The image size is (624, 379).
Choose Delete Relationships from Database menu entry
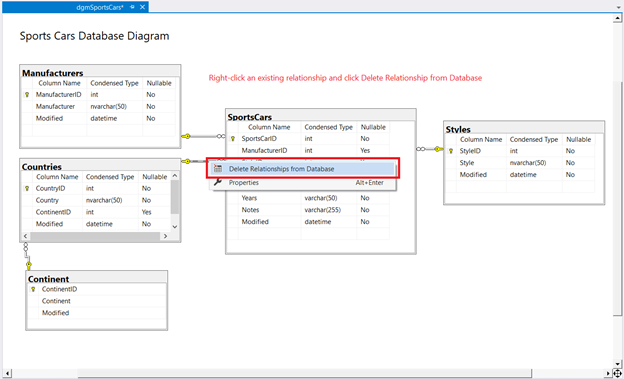303,169
